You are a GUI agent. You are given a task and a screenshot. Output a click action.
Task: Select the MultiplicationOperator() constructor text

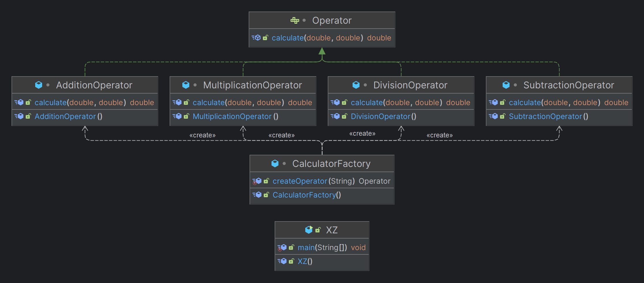(235, 116)
